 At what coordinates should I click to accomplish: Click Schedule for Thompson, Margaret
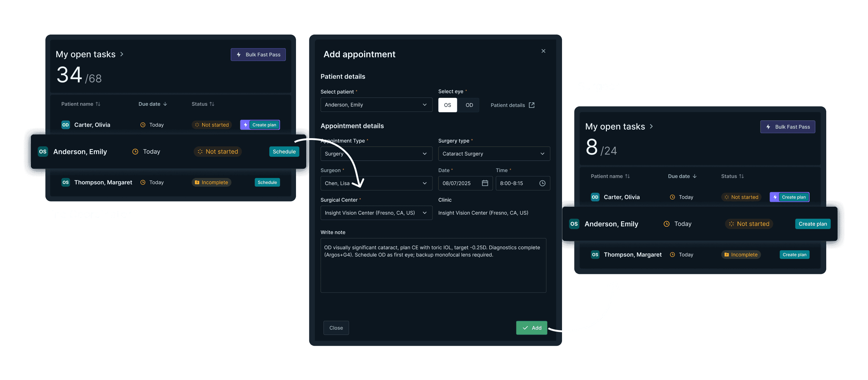coord(267,182)
